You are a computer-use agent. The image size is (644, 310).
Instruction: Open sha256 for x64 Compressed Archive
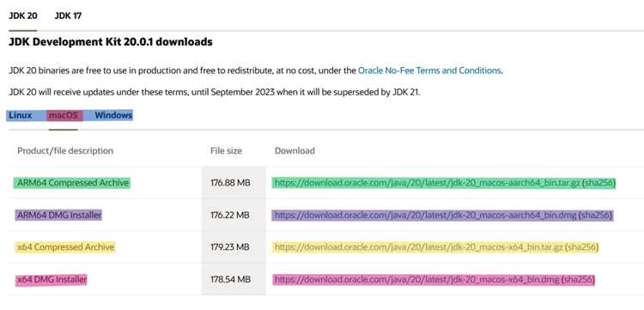[581, 247]
